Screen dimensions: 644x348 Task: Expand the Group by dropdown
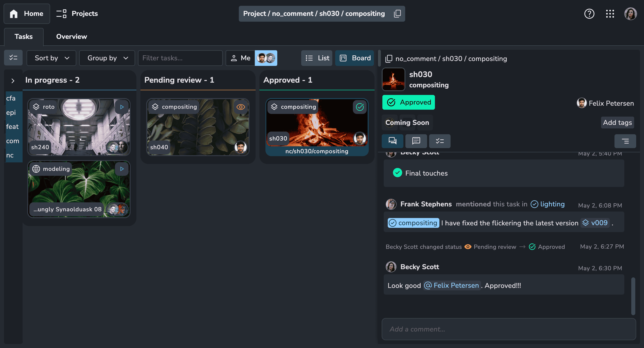[106, 57]
